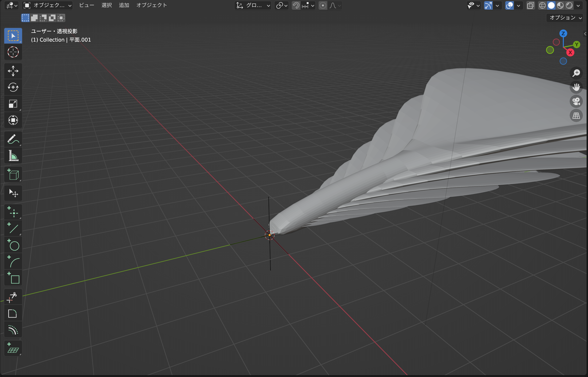Open the overlay settings dropdown arrow
The image size is (588, 377).
(518, 5)
